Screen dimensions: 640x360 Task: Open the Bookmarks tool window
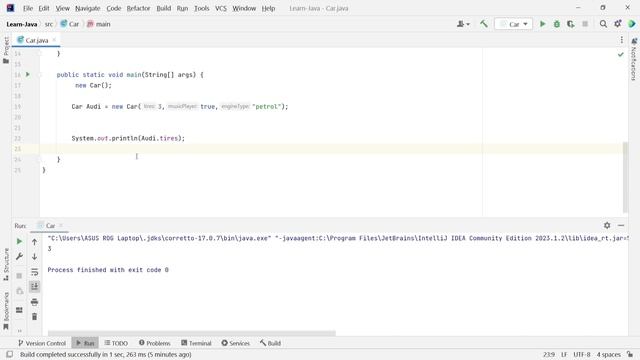pos(6,311)
